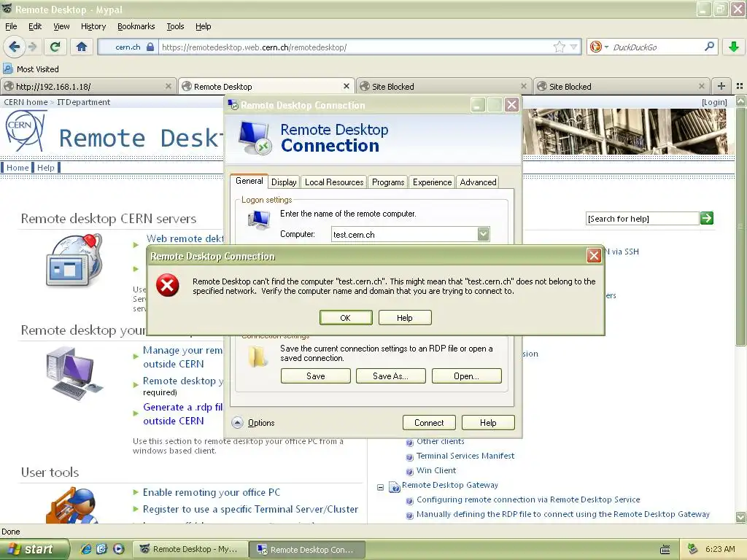This screenshot has width=747, height=560.
Task: Open the browser home page icon
Action: 82,47
